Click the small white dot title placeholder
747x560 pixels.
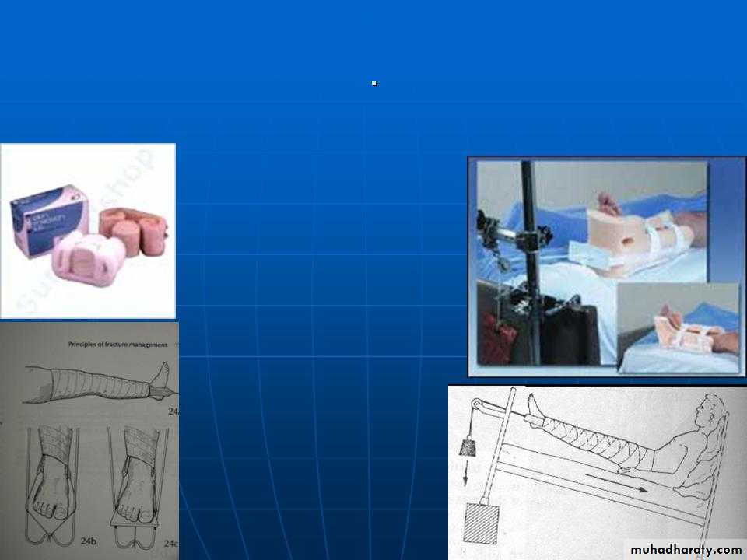[374, 83]
